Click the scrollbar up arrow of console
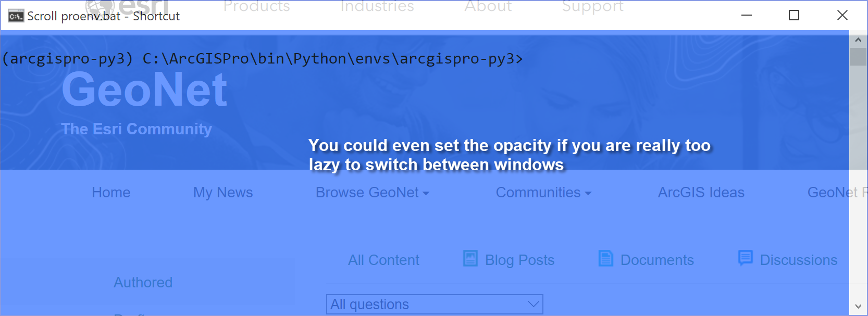This screenshot has height=316, width=868. [858, 40]
